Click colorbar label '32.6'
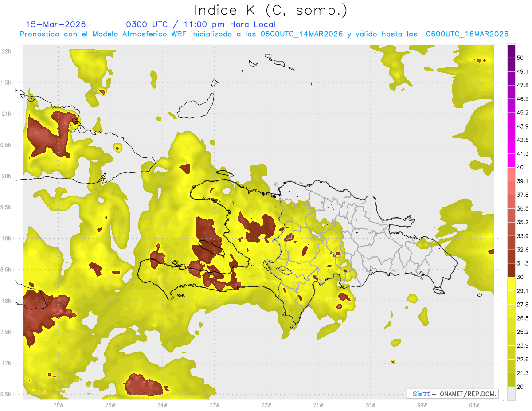This screenshot has height=411, width=532. (523, 250)
